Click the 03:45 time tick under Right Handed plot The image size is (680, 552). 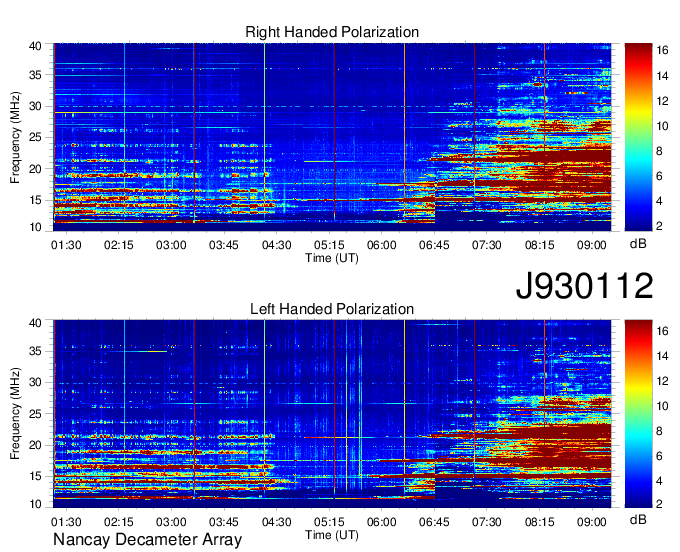click(x=224, y=245)
